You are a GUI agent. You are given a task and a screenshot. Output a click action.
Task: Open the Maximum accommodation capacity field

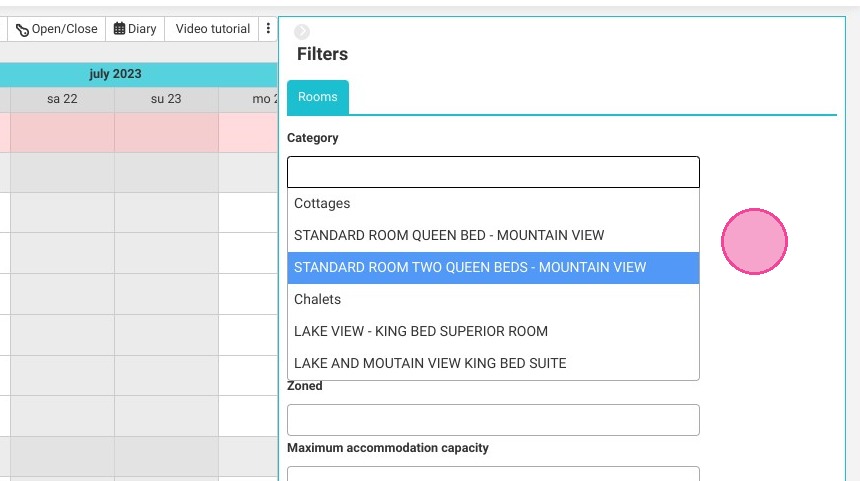click(493, 474)
